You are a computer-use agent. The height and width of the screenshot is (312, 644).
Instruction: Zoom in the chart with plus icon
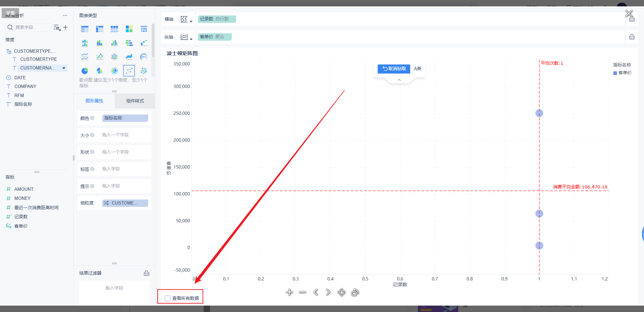[289, 292]
